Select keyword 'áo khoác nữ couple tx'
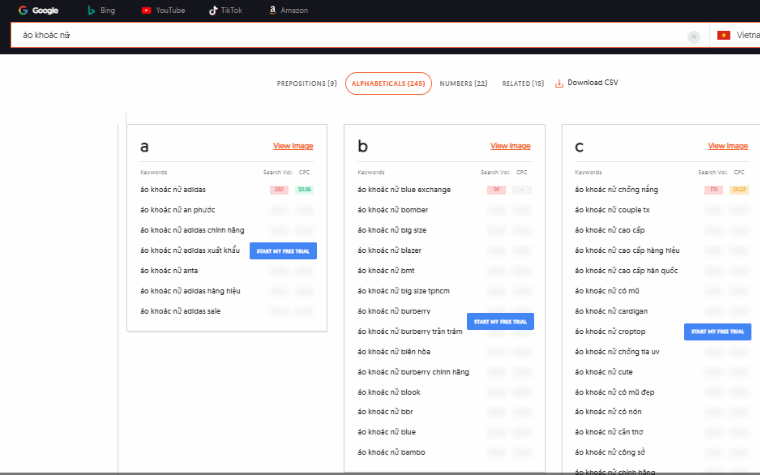 point(612,210)
